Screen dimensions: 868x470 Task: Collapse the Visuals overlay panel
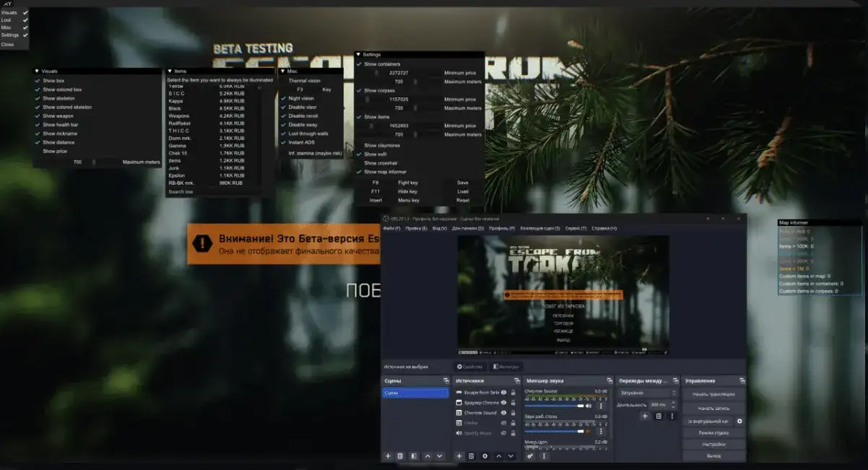pos(36,71)
